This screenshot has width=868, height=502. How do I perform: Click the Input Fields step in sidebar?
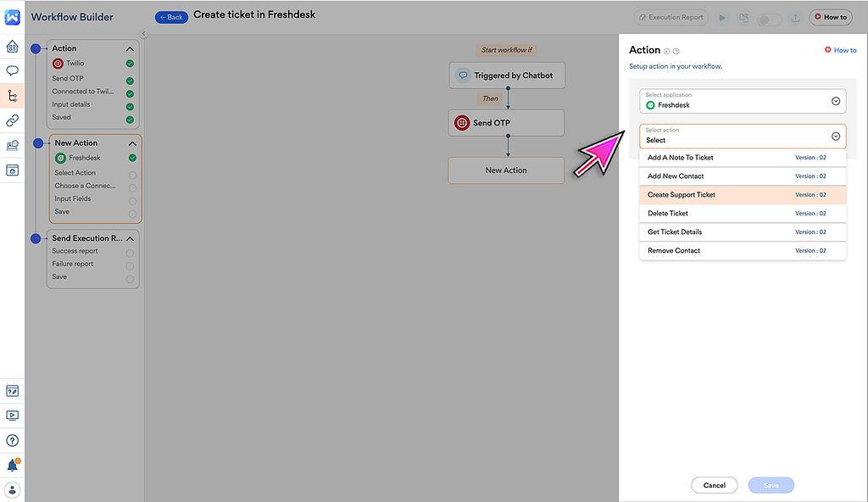tap(73, 199)
